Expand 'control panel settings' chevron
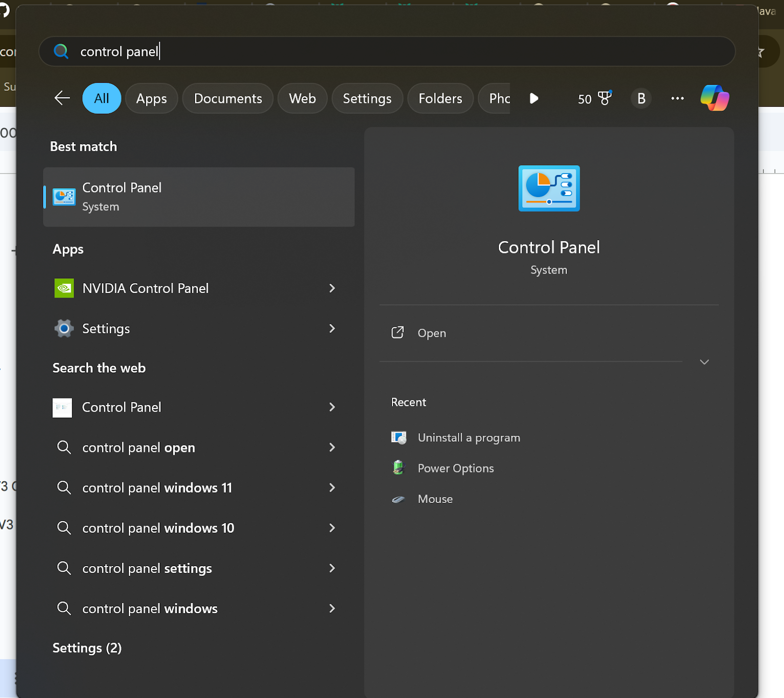 [332, 568]
